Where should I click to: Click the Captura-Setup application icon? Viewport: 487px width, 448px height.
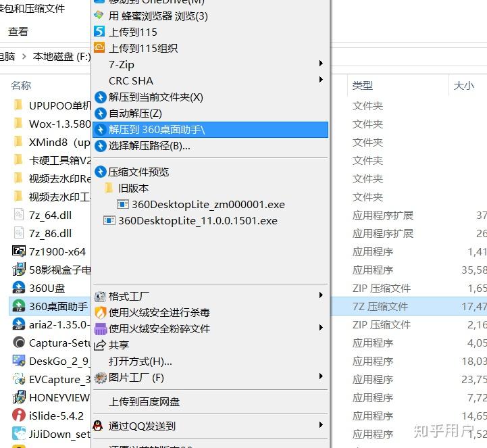[x=19, y=343]
